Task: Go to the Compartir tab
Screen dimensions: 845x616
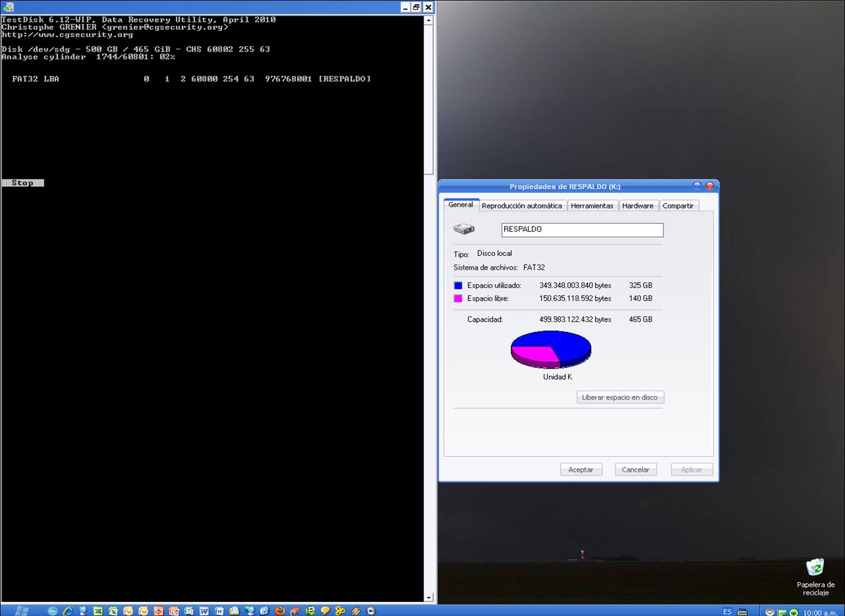Action: coord(678,206)
